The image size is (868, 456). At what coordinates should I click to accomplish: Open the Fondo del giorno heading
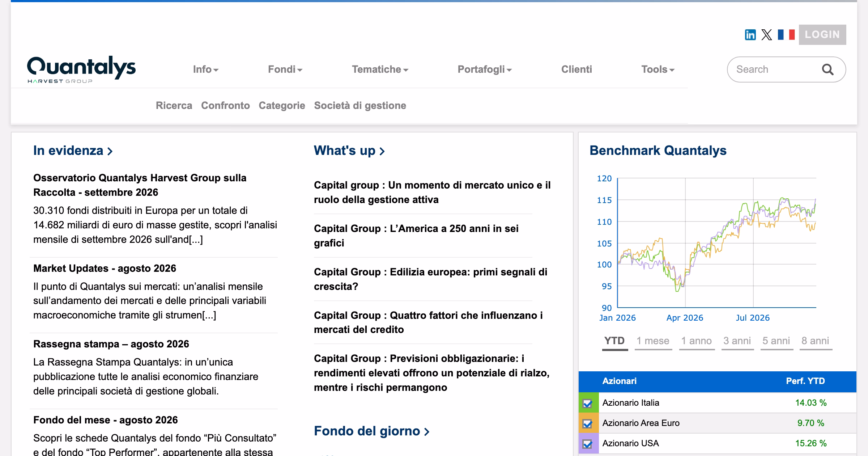(x=371, y=431)
